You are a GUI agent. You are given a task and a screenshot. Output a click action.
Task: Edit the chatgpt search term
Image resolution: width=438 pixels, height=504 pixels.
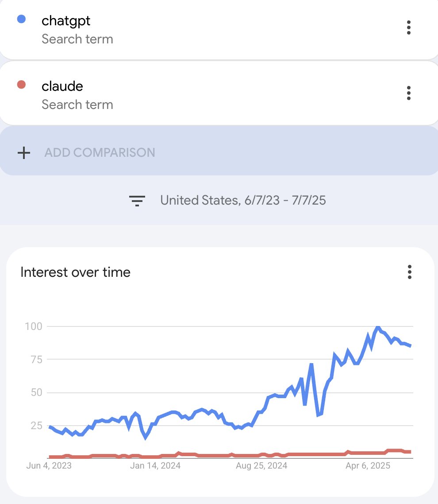coord(66,21)
